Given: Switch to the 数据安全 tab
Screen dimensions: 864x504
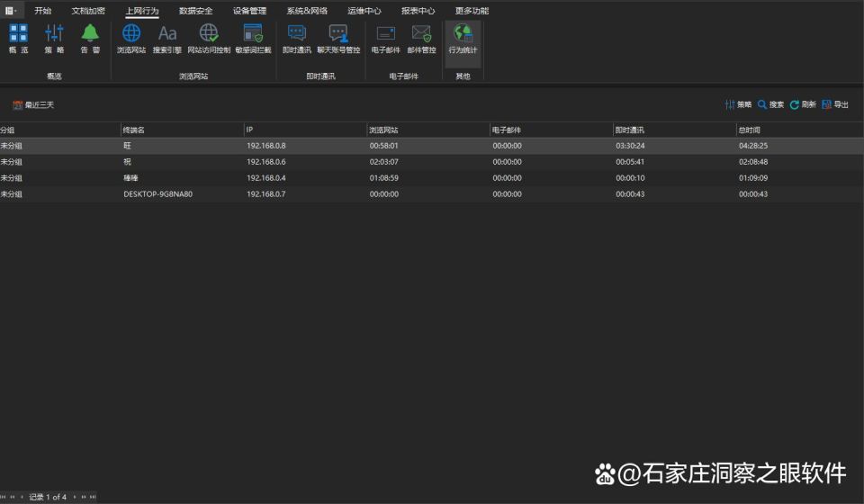Looking at the screenshot, I should coord(195,11).
